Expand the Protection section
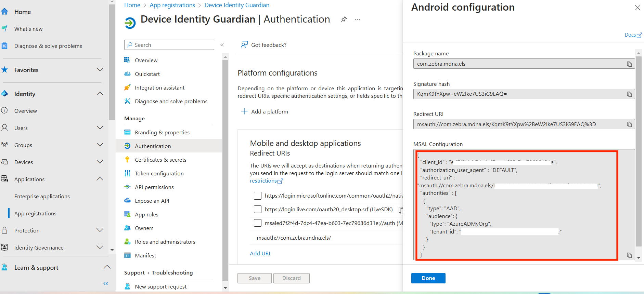Screen dimensions: 644x294 [x=100, y=230]
